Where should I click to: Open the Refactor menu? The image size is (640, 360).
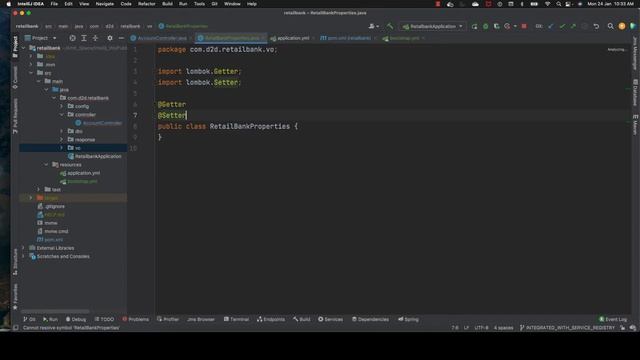pos(147,4)
